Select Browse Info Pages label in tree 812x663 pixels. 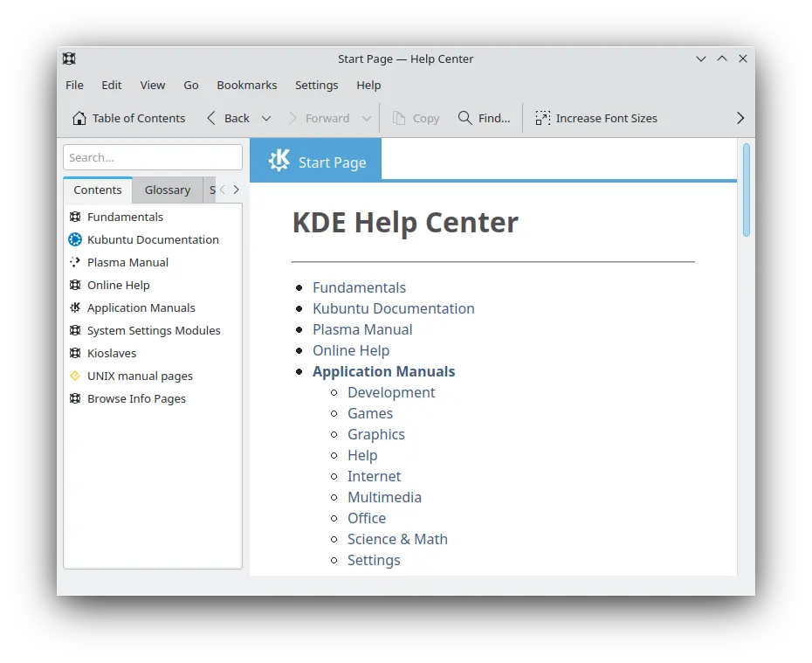137,398
